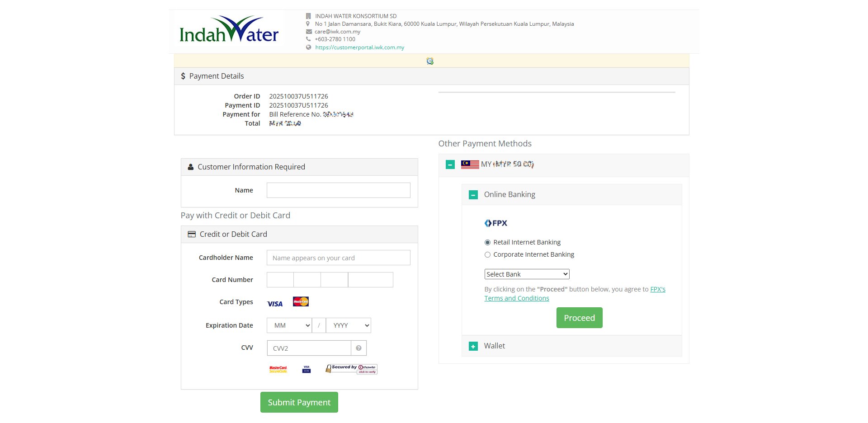This screenshot has height=423, width=868.
Task: Collapse the MY country payment section
Action: (x=450, y=164)
